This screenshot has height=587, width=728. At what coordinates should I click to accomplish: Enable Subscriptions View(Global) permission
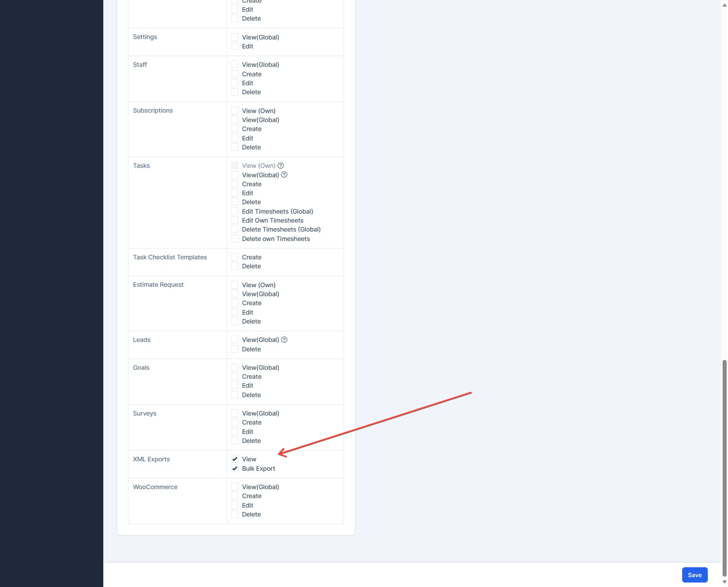pos(234,120)
